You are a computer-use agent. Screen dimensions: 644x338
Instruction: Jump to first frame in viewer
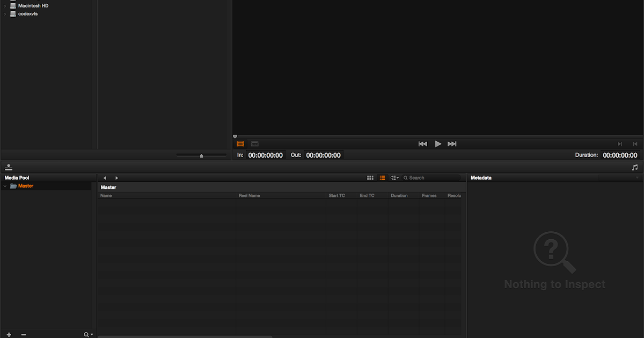(423, 144)
